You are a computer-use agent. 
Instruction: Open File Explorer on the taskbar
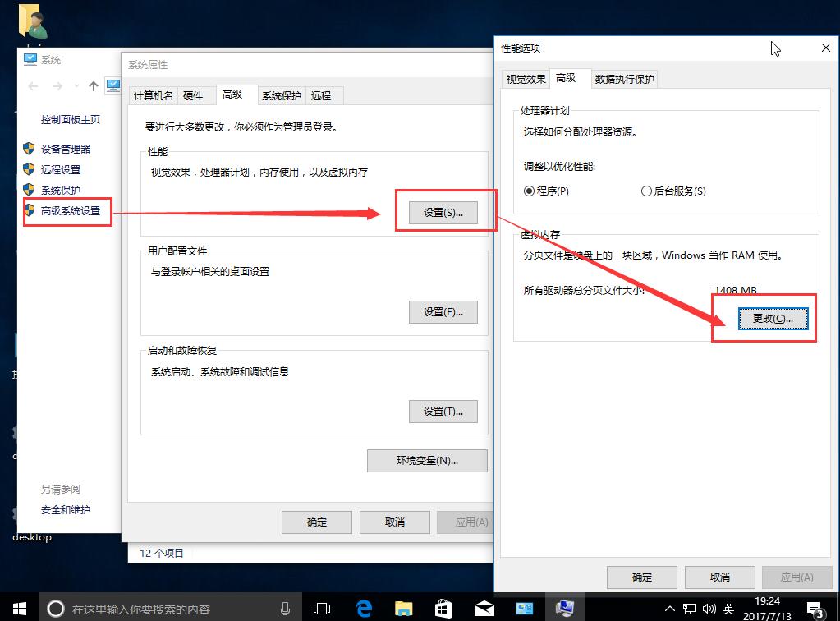402,608
